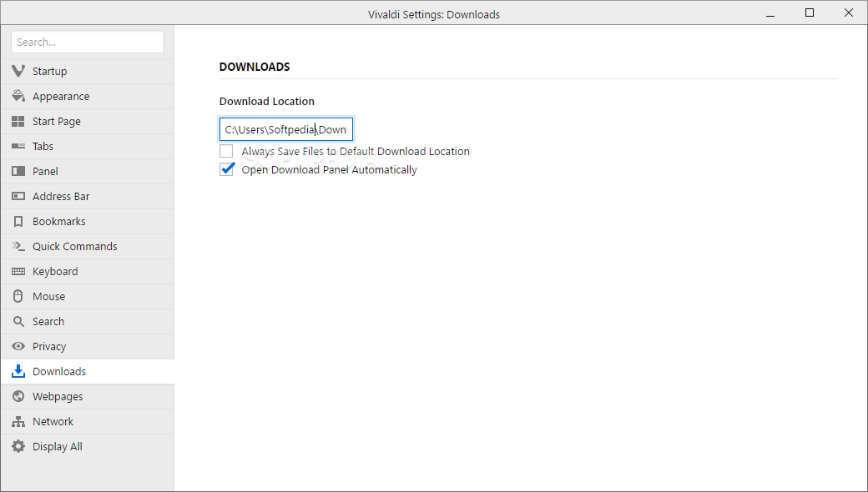The width and height of the screenshot is (868, 492).
Task: Click the Keyboard icon
Action: pyautogui.click(x=18, y=271)
